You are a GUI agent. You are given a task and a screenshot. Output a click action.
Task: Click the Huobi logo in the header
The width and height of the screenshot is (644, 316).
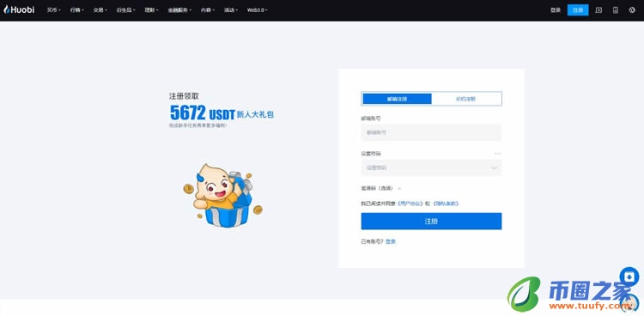point(19,9)
